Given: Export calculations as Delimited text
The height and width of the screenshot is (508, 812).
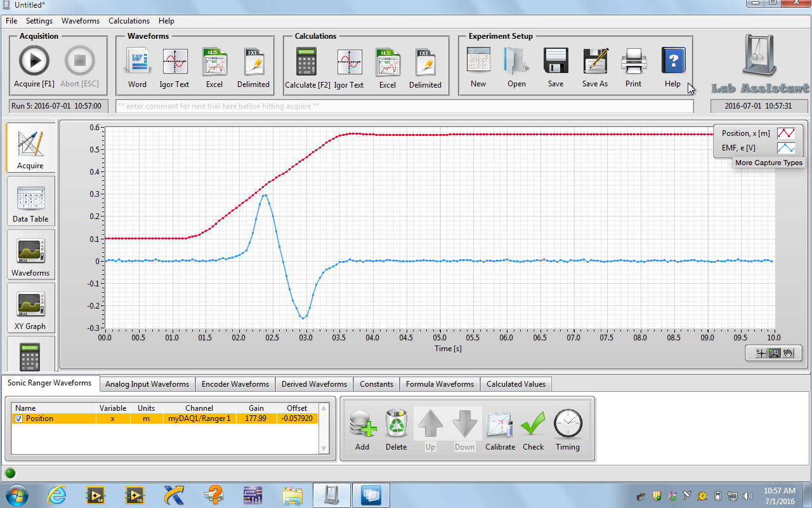Looking at the screenshot, I should (x=425, y=63).
